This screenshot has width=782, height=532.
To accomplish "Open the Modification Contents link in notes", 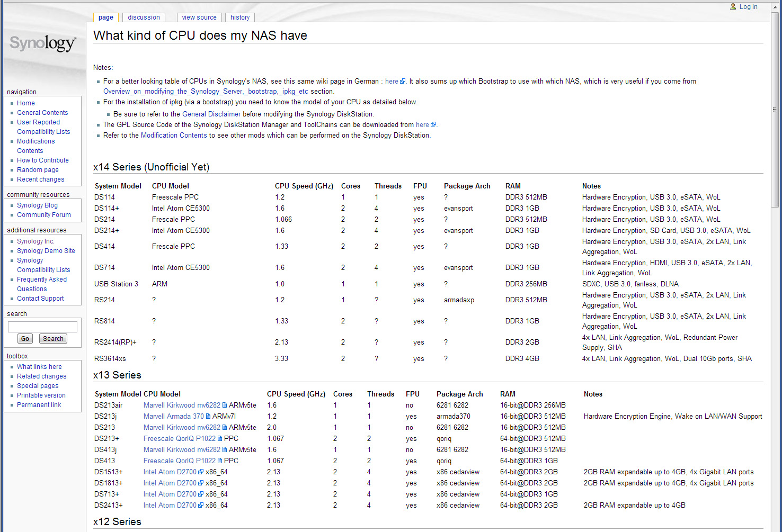I will pyautogui.click(x=174, y=136).
